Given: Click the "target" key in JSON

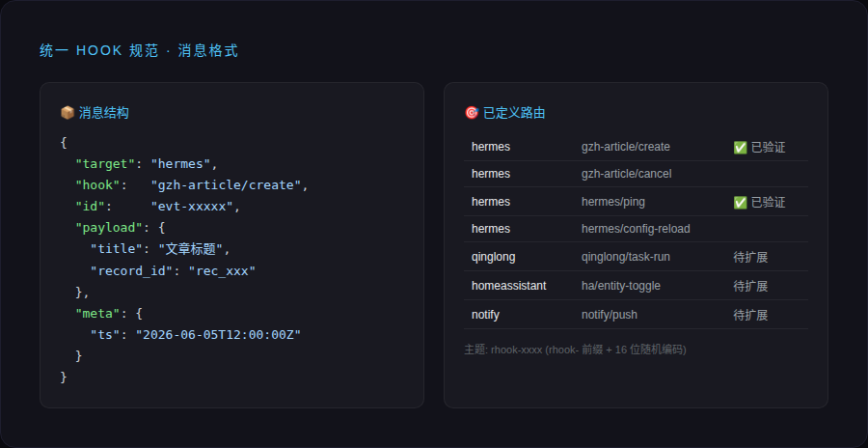Looking at the screenshot, I should point(106,164).
